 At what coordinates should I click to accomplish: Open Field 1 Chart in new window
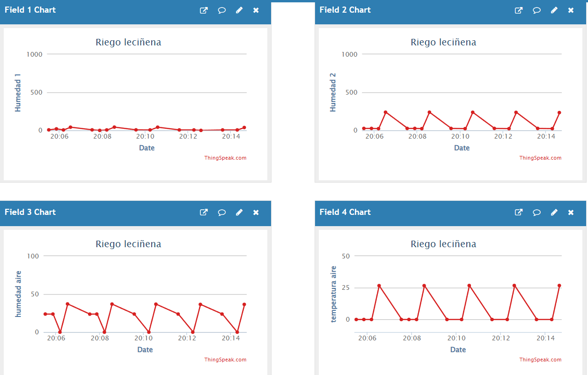[204, 10]
